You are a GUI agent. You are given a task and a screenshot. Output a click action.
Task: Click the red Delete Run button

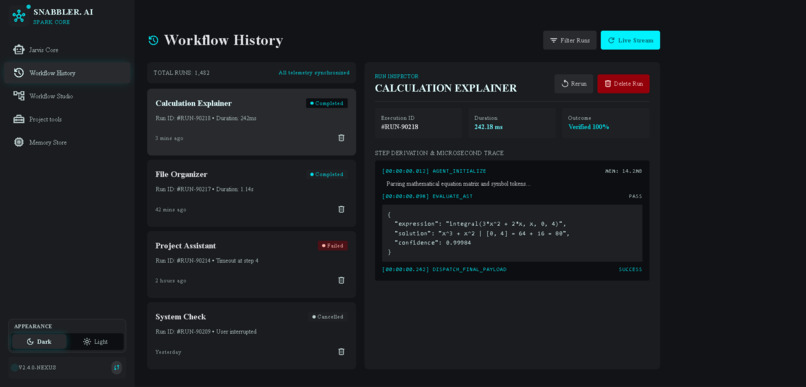click(624, 84)
